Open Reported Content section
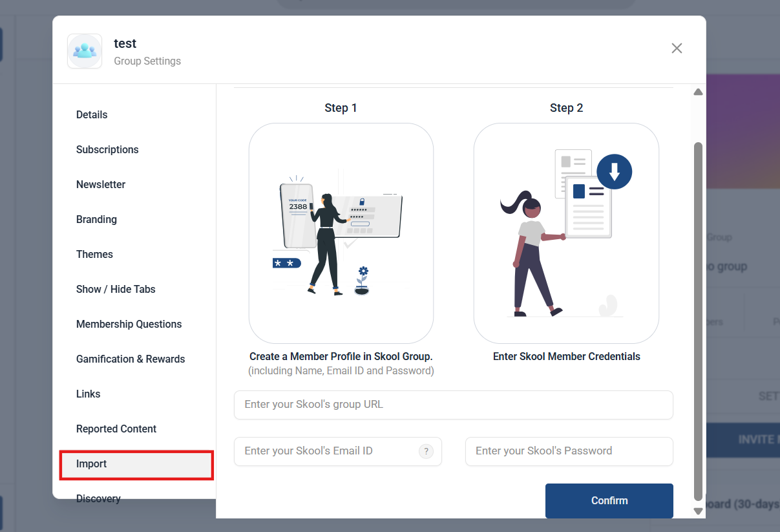780x532 pixels. (x=116, y=429)
